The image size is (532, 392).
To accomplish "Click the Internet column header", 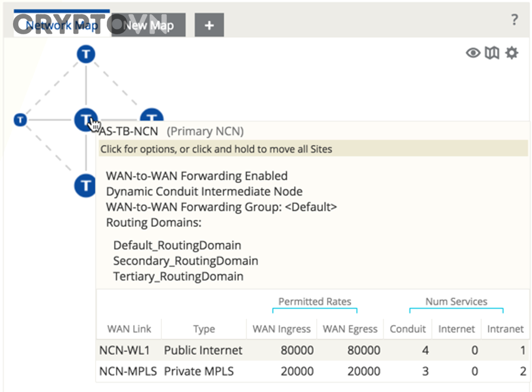I will coord(456,329).
